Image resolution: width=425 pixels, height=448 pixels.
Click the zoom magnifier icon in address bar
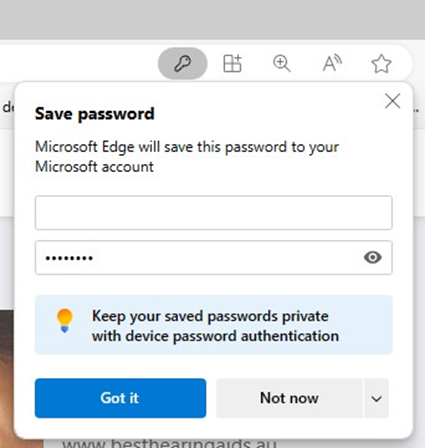point(282,63)
